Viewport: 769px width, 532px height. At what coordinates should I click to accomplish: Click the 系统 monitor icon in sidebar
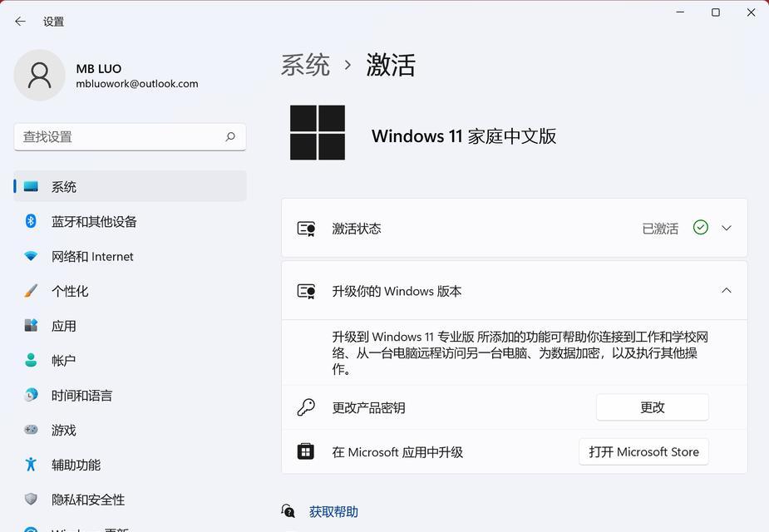31,186
